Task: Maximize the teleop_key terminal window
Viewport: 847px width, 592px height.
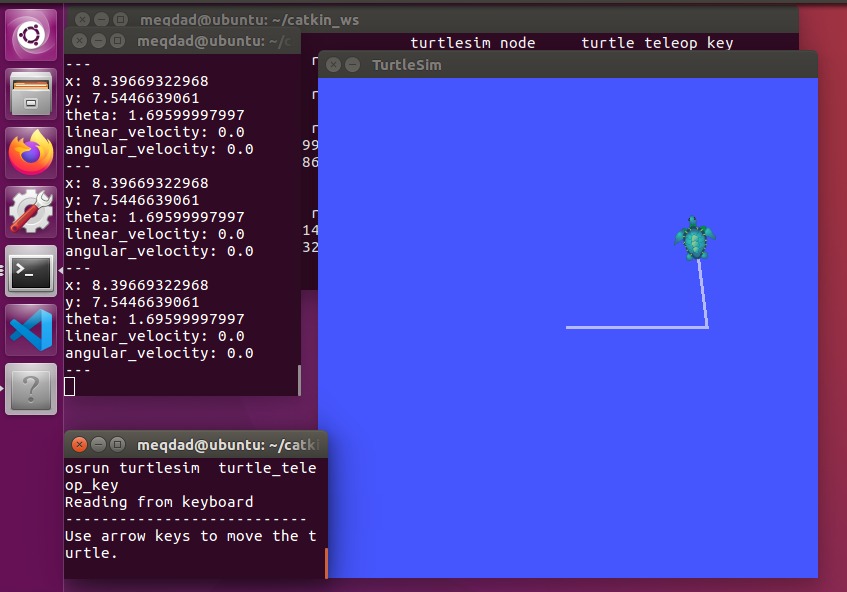Action: (x=117, y=445)
